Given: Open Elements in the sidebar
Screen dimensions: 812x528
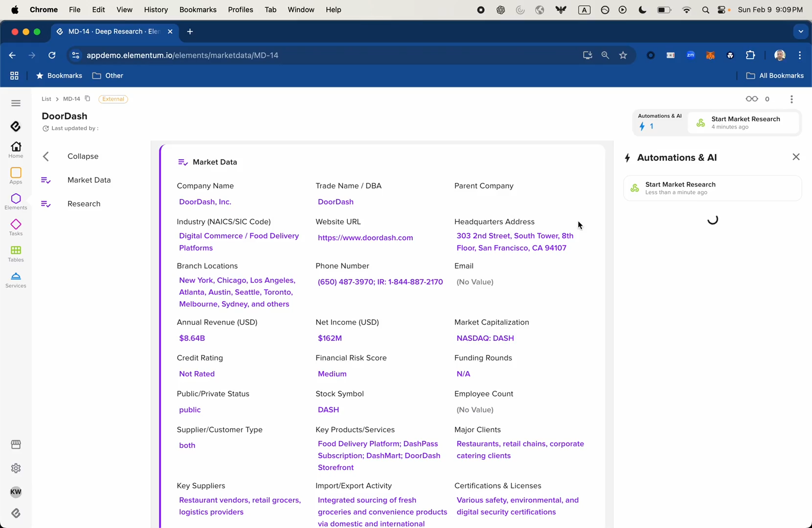Looking at the screenshot, I should click(16, 201).
